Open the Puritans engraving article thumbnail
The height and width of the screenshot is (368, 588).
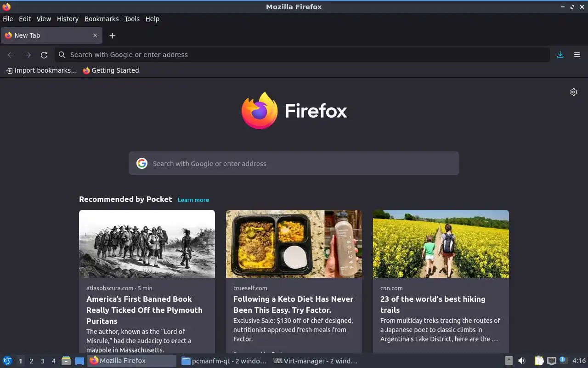[147, 244]
